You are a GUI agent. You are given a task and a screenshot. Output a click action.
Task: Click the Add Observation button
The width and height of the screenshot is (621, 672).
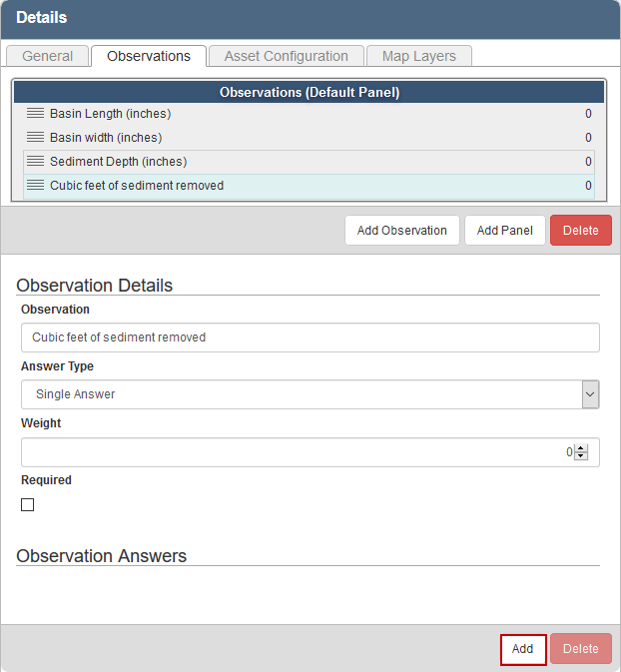click(401, 231)
